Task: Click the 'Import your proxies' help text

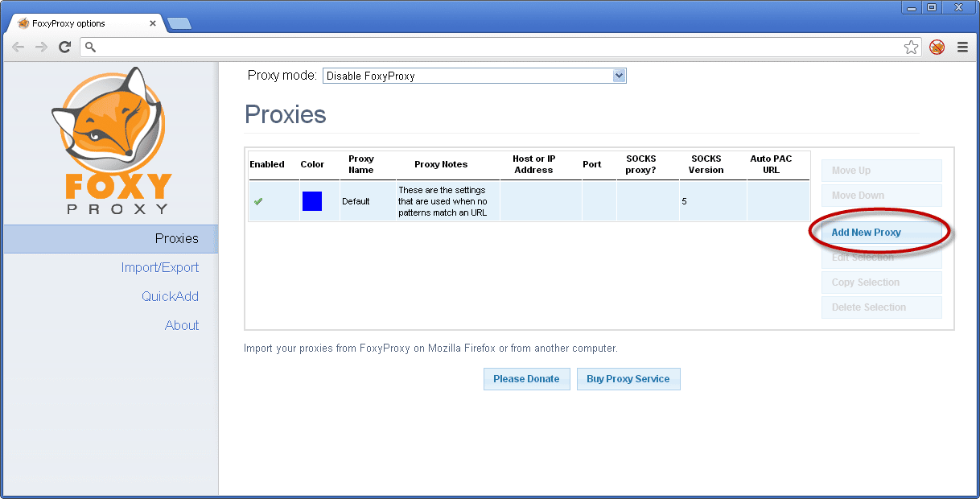Action: click(430, 348)
